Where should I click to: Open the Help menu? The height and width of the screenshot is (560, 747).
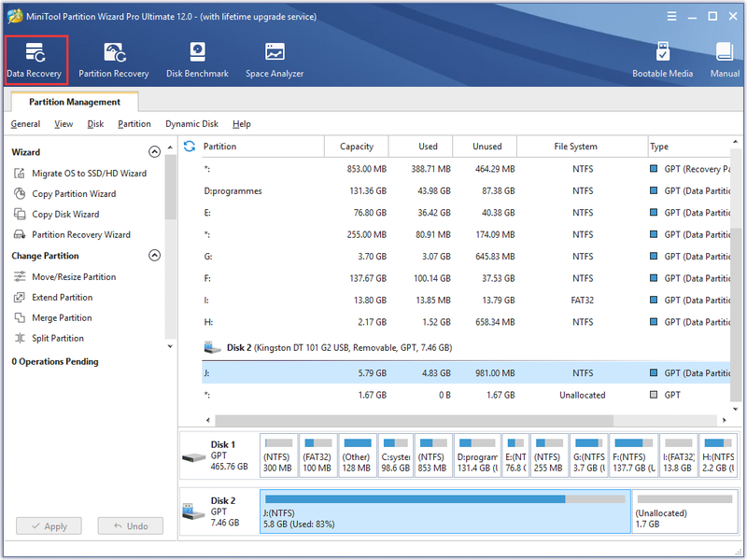(242, 124)
